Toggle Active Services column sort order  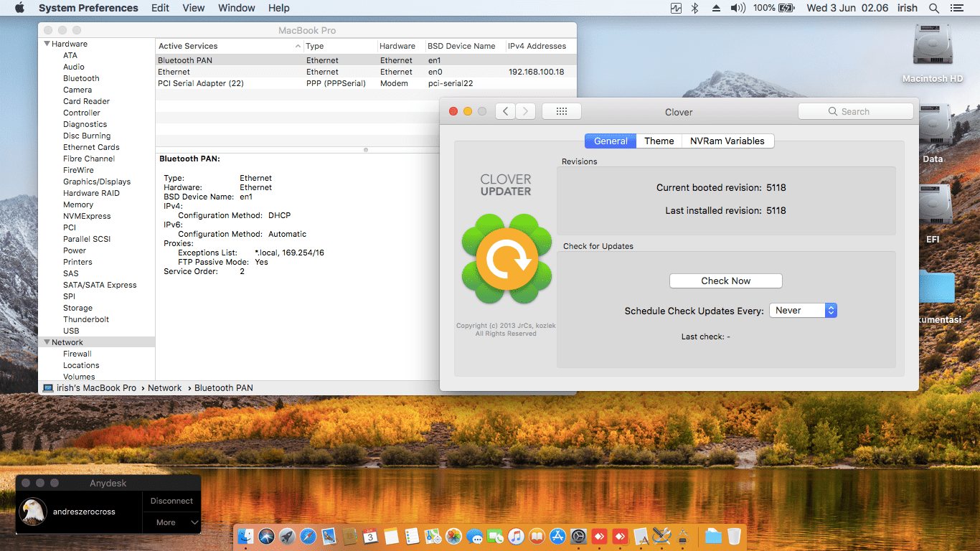click(x=230, y=46)
